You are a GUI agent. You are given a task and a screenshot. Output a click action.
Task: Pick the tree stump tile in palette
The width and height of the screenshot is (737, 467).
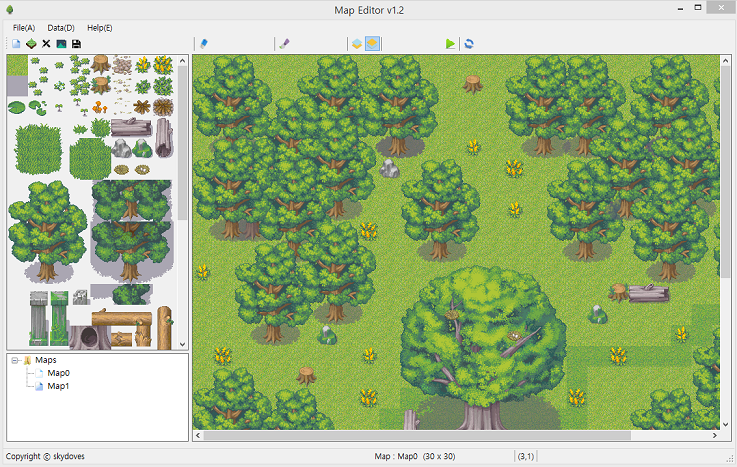(x=101, y=64)
